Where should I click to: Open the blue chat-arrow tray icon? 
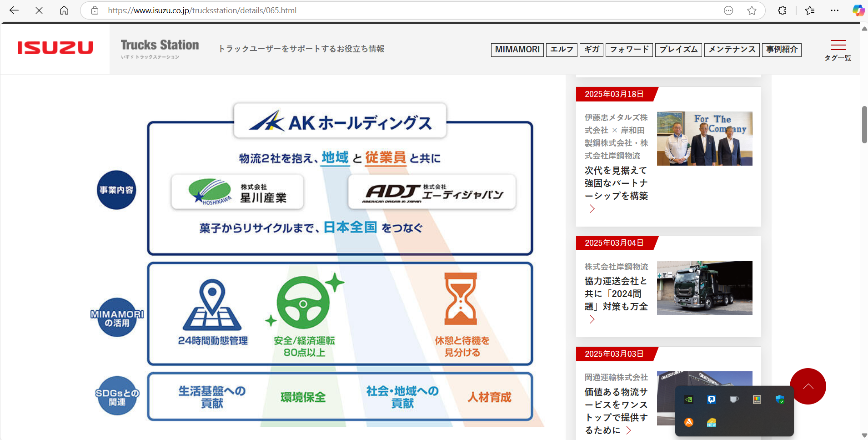[712, 400]
